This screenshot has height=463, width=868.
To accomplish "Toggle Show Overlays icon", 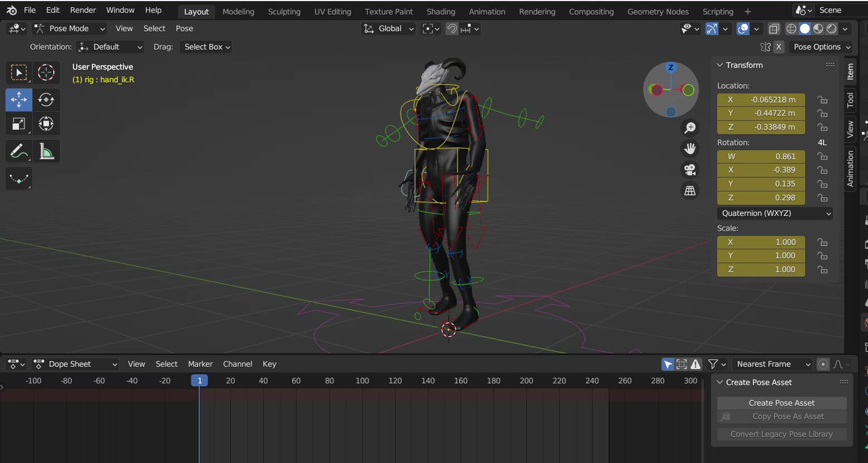I will coord(743,28).
